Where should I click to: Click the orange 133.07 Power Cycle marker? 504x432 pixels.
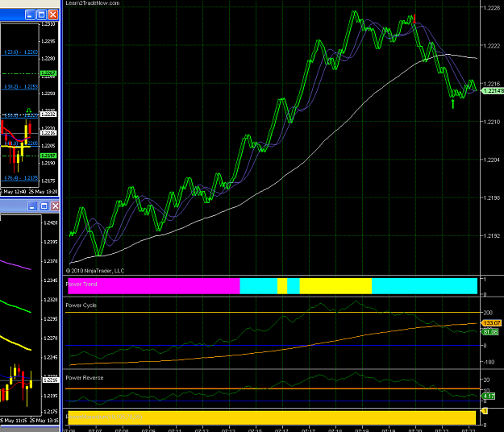[x=491, y=323]
